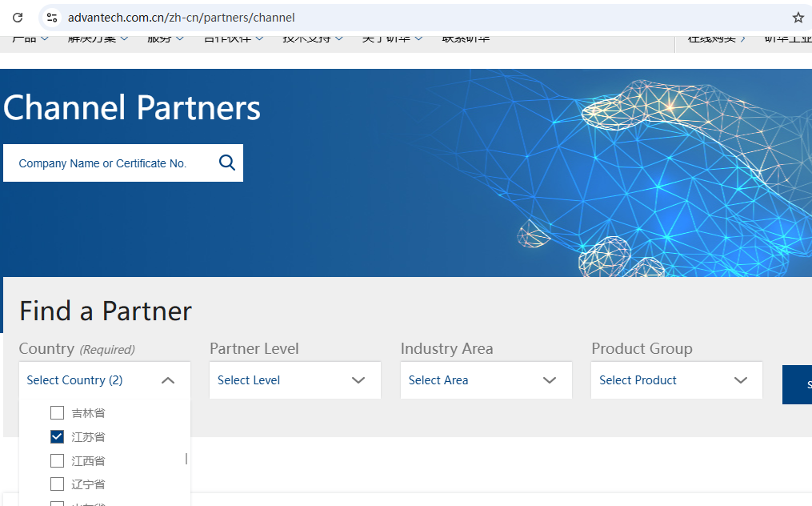The height and width of the screenshot is (506, 812).
Task: Uncheck the 江苏省 checkbox
Action: pyautogui.click(x=57, y=437)
